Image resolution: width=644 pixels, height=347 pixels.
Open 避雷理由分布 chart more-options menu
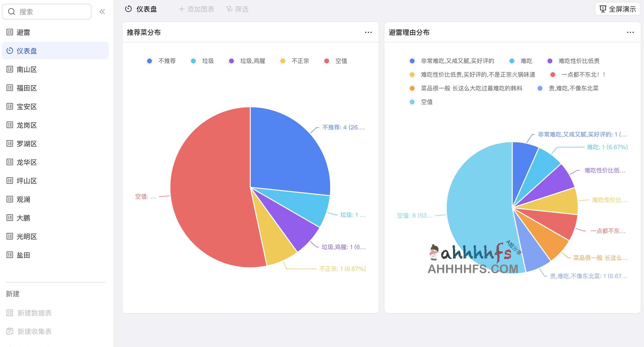(x=630, y=33)
